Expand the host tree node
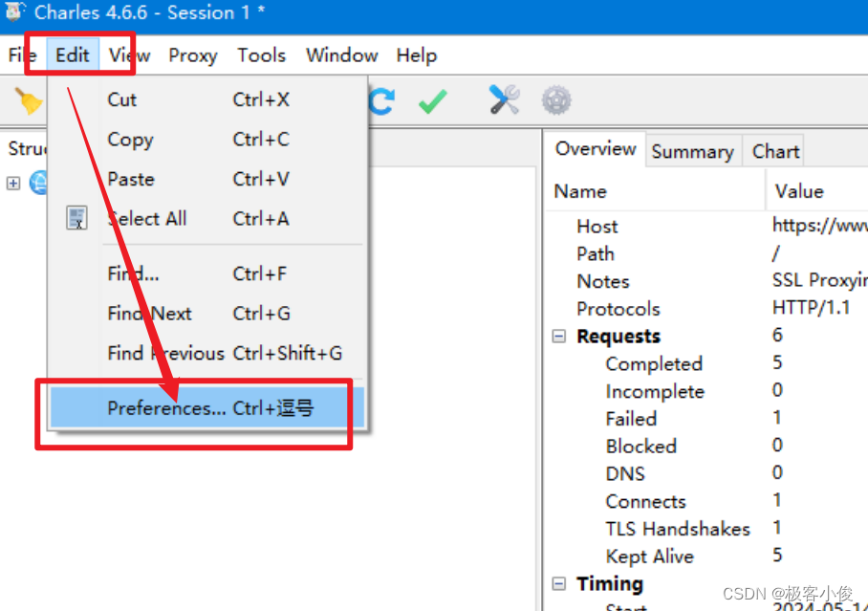Viewport: 868px width, 611px height. pos(13,184)
